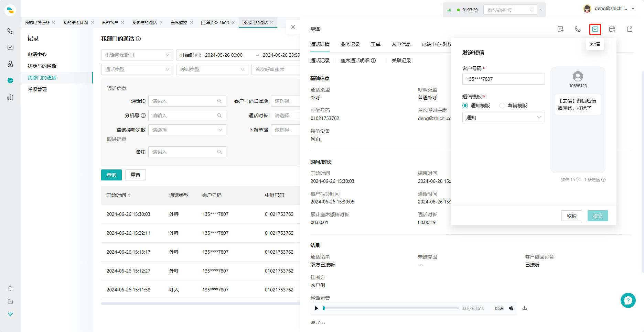Click 提交 in send SMS dialog
This screenshot has width=644, height=332.
click(x=598, y=216)
